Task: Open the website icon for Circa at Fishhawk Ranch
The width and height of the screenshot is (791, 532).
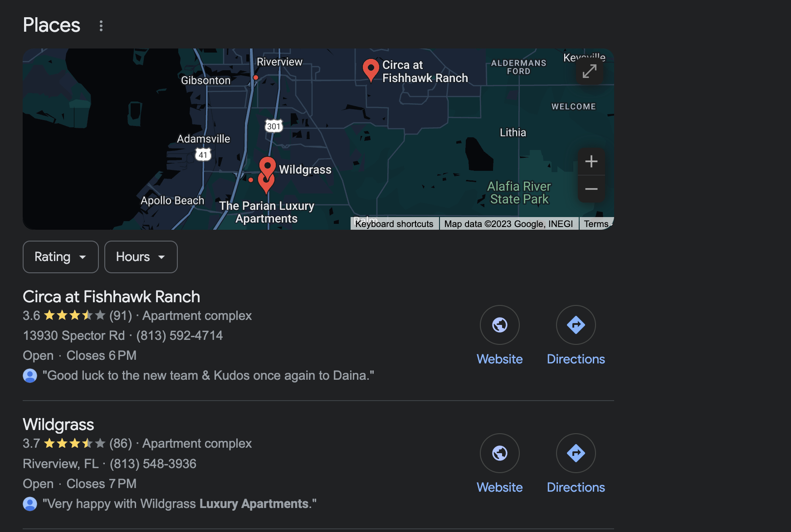Action: coord(499,325)
